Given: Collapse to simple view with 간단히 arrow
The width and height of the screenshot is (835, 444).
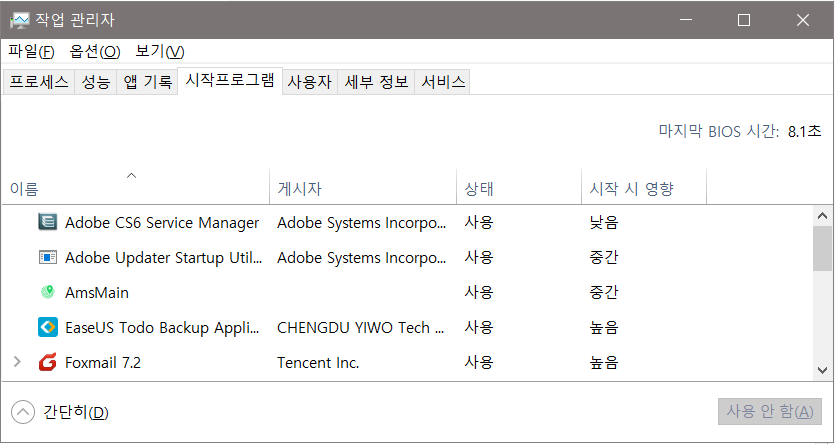Looking at the screenshot, I should (22, 412).
